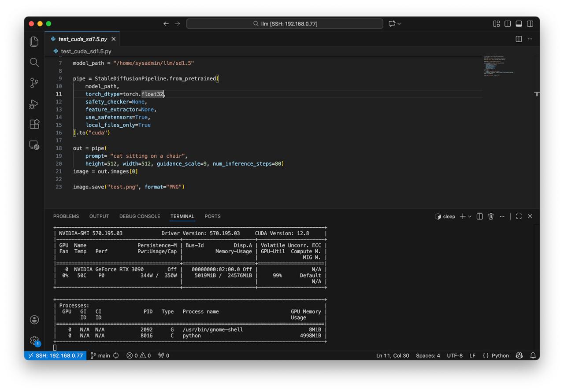Open the new terminal launch profile dropdown
The width and height of the screenshot is (564, 392).
pos(470,217)
